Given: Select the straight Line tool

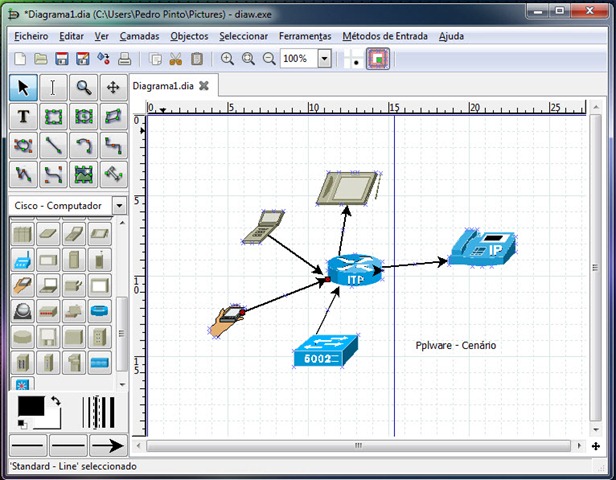Looking at the screenshot, I should [x=53, y=145].
